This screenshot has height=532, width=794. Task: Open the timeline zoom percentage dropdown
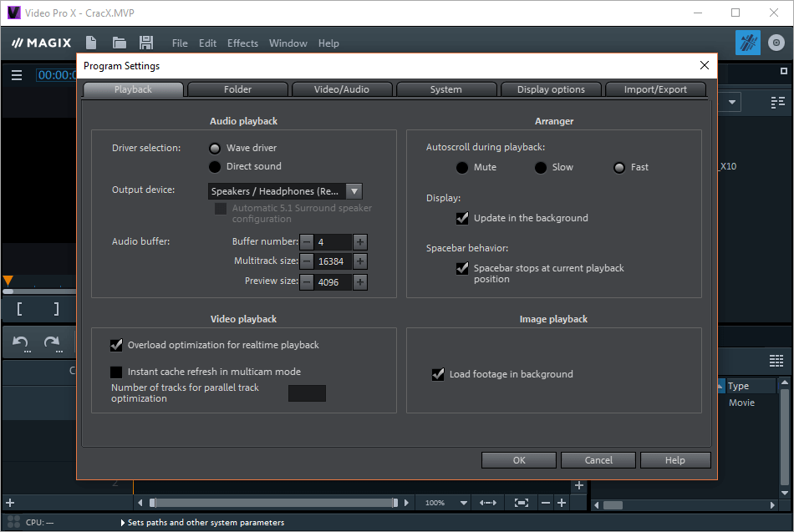(464, 503)
